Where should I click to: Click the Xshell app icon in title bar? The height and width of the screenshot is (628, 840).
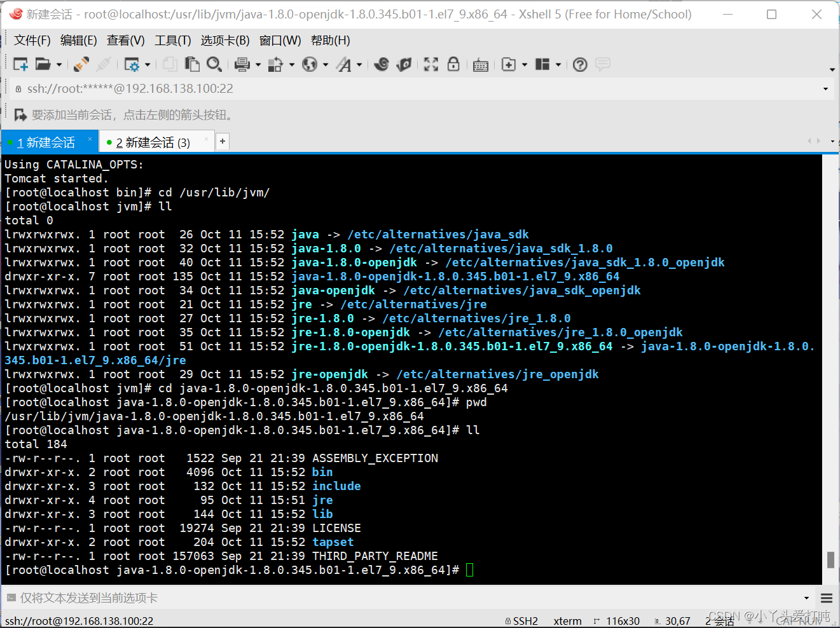click(x=16, y=14)
